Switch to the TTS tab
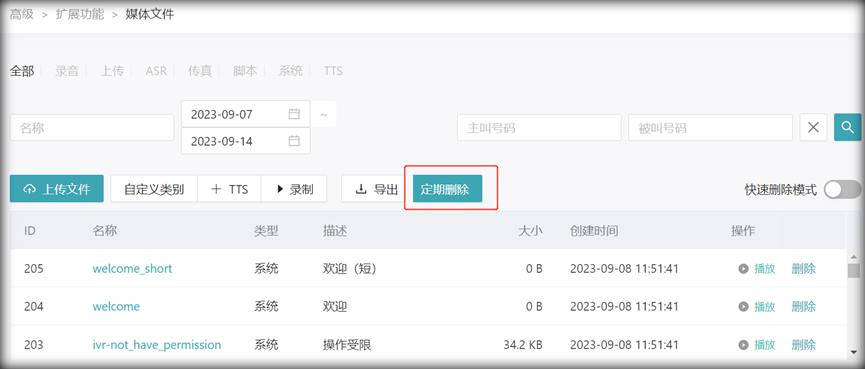Image resolution: width=865 pixels, height=369 pixels. click(333, 71)
